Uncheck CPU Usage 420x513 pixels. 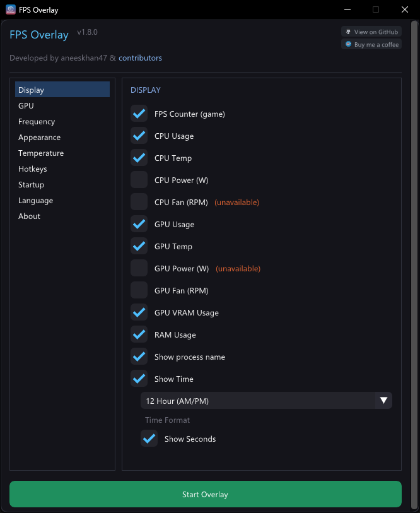pyautogui.click(x=139, y=136)
